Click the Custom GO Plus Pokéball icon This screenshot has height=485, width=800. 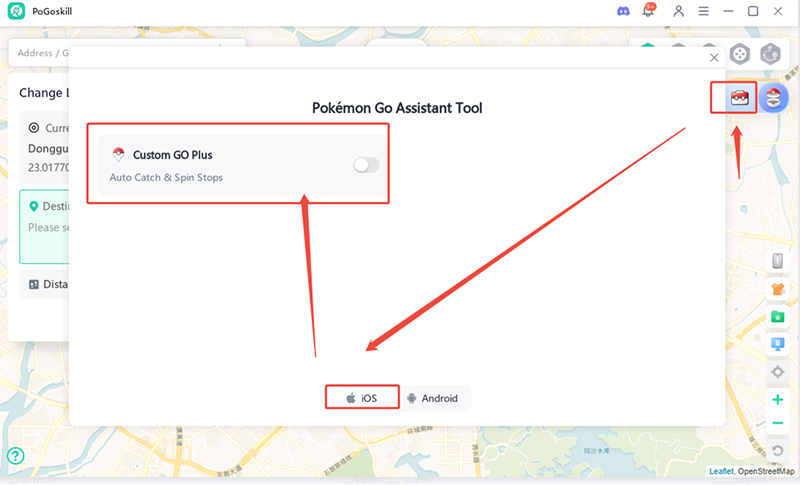(x=118, y=155)
